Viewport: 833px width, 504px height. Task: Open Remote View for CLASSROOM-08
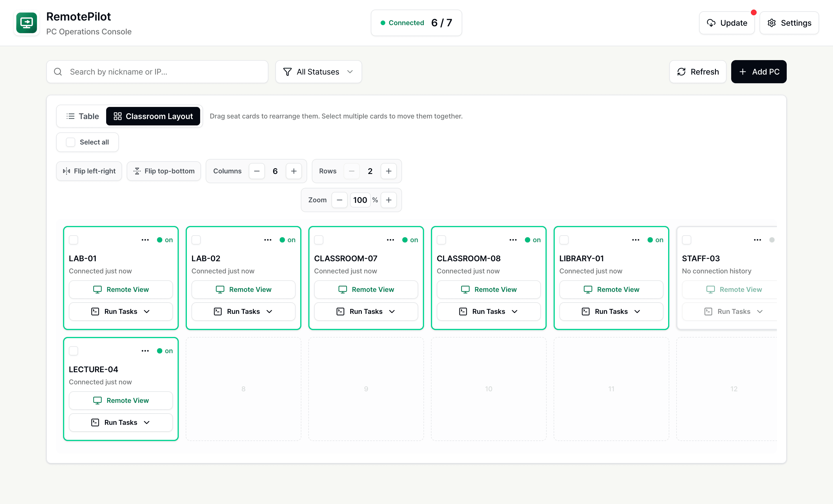tap(489, 290)
